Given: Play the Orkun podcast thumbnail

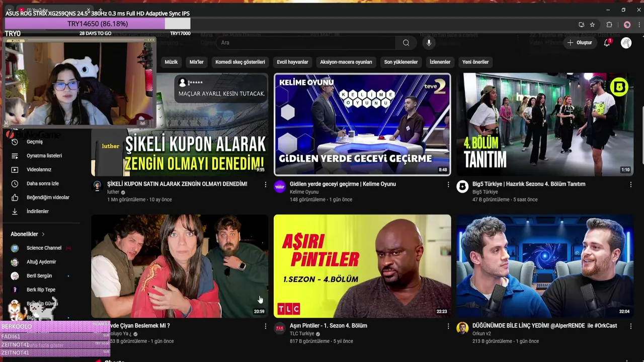Looking at the screenshot, I should click(545, 266).
